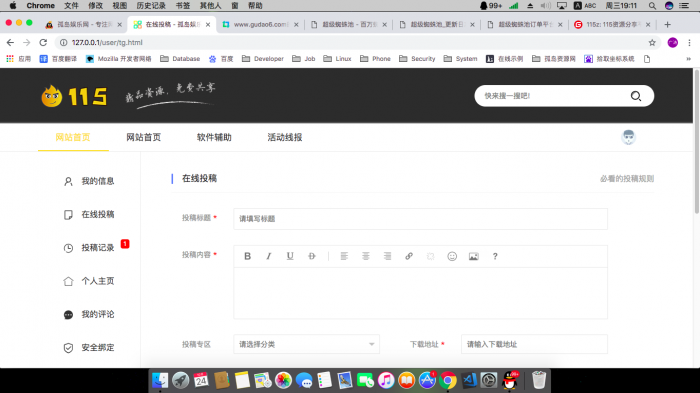Toggle bold in the post editor
The height and width of the screenshot is (393, 700).
[247, 256]
